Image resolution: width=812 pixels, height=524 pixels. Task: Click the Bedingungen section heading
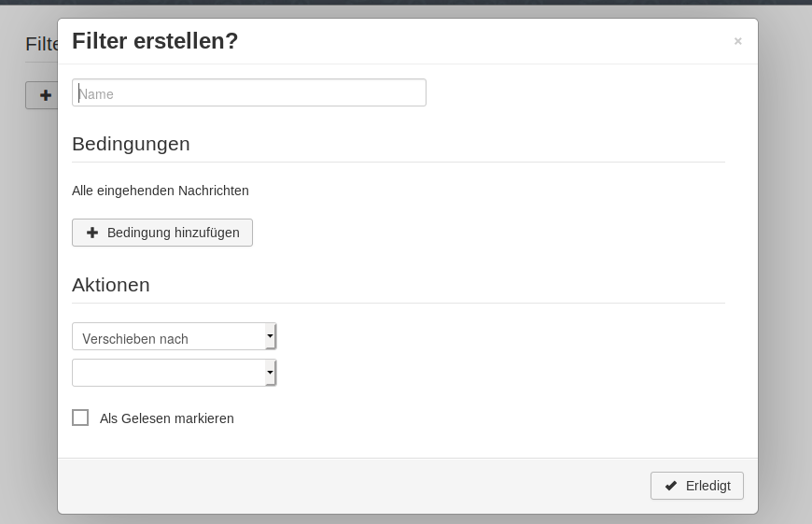click(131, 144)
